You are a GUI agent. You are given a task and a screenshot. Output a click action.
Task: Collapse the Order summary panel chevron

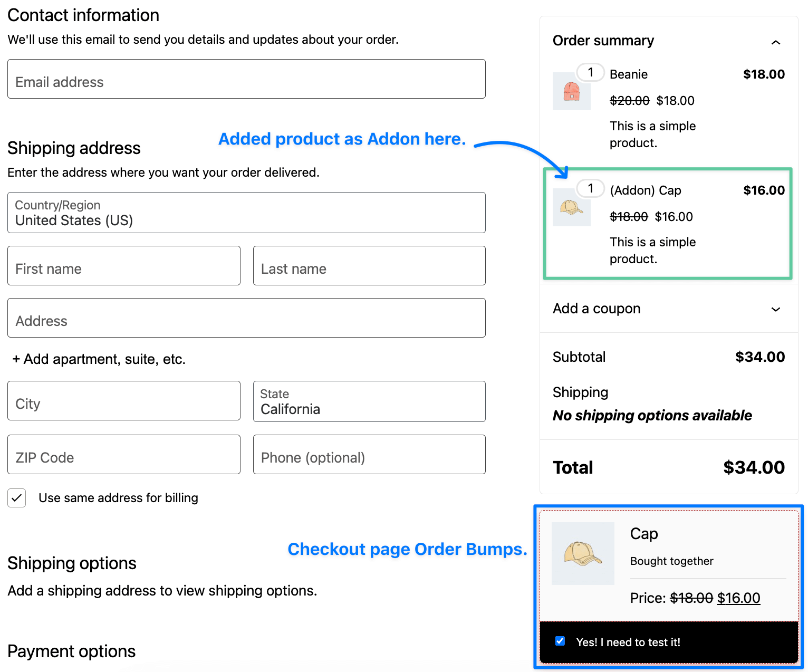coord(775,42)
